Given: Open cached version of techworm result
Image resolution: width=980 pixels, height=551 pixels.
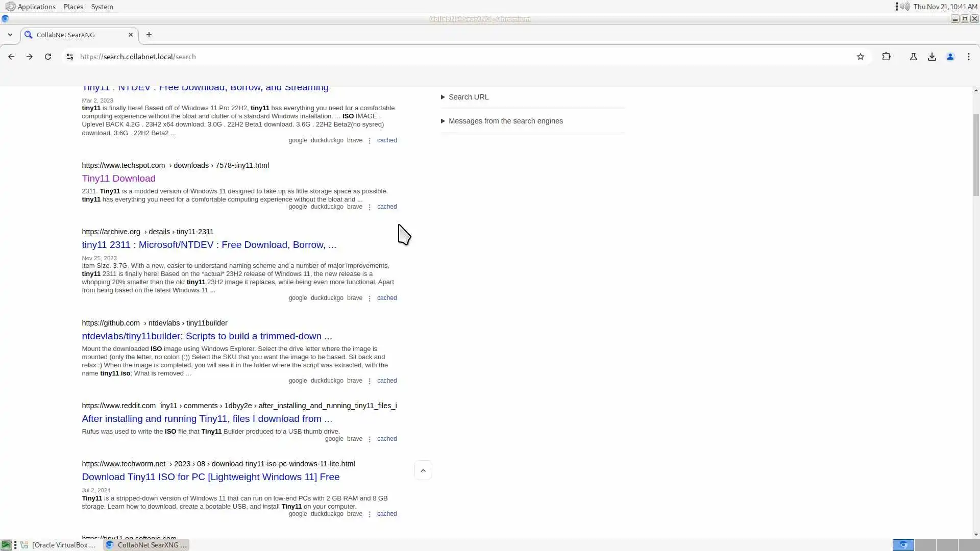Looking at the screenshot, I should [386, 514].
